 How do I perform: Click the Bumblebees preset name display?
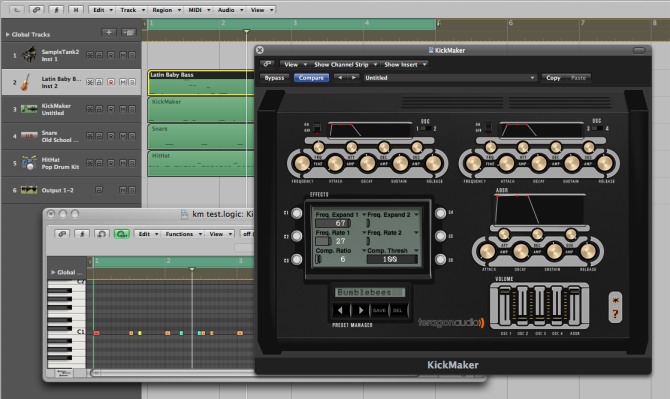370,292
